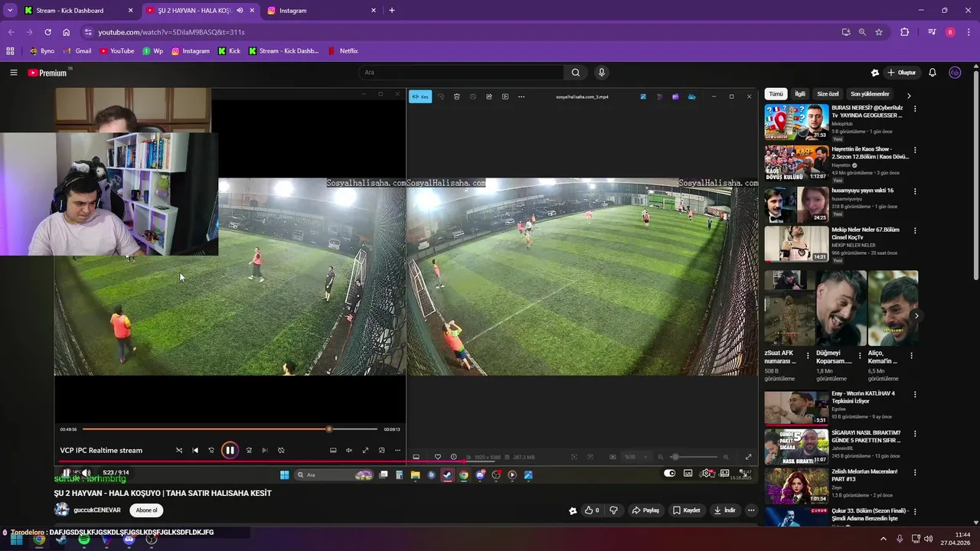Show next Shorts with the right arrow
Viewport: 980px width, 551px height.
coord(916,316)
